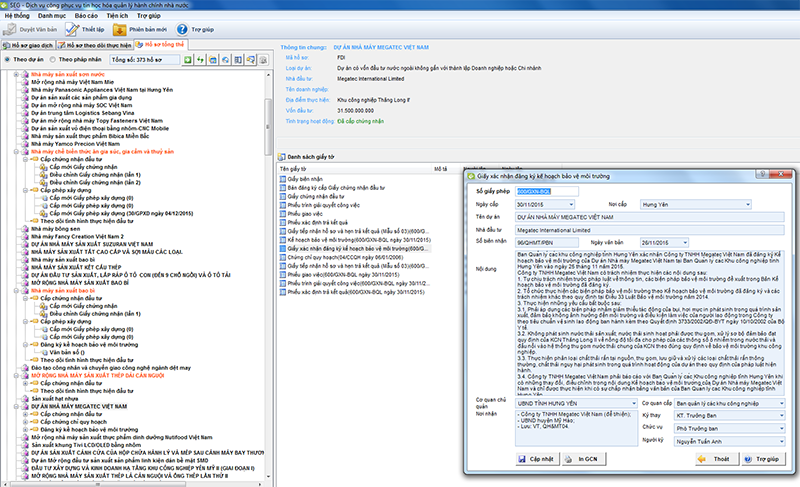Click Nơi nhận text area
The image size is (800, 487).
coord(576,428)
